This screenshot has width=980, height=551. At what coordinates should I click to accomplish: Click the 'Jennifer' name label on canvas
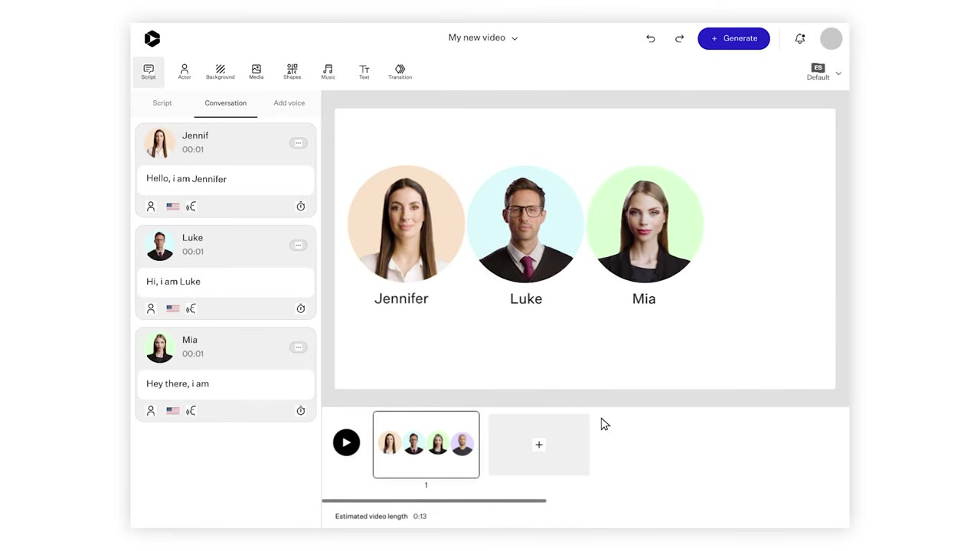point(401,298)
